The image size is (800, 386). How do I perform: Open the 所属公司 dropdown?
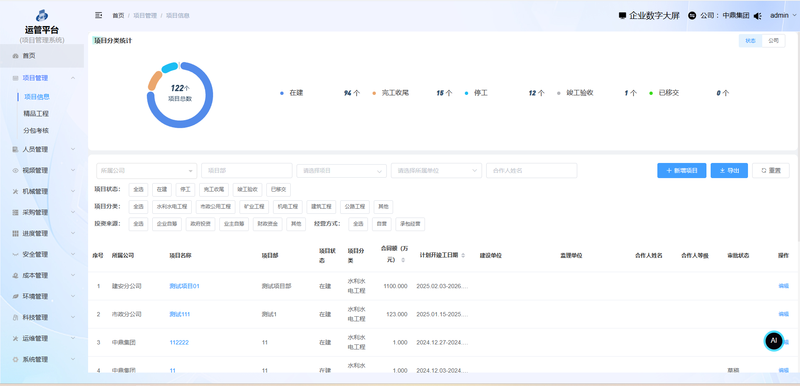click(146, 170)
